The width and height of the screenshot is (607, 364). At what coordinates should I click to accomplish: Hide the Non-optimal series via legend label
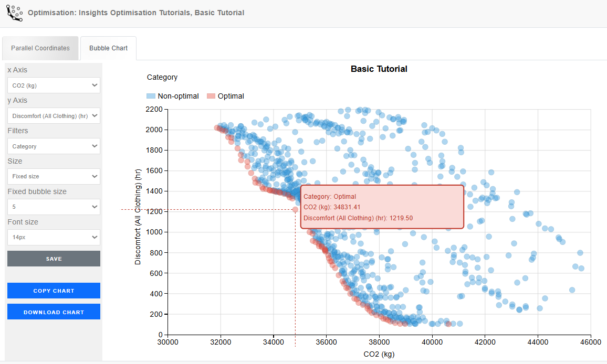178,96
